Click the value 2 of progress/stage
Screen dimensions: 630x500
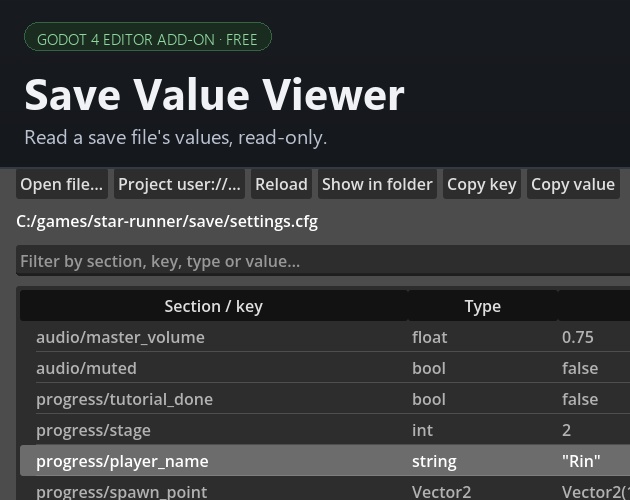566,430
